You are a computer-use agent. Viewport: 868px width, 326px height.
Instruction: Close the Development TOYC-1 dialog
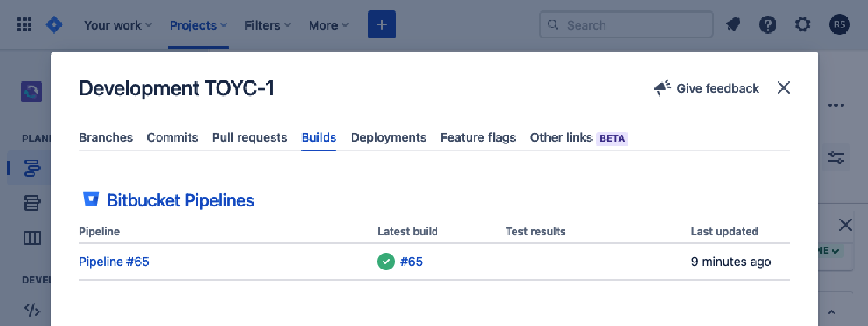point(783,87)
